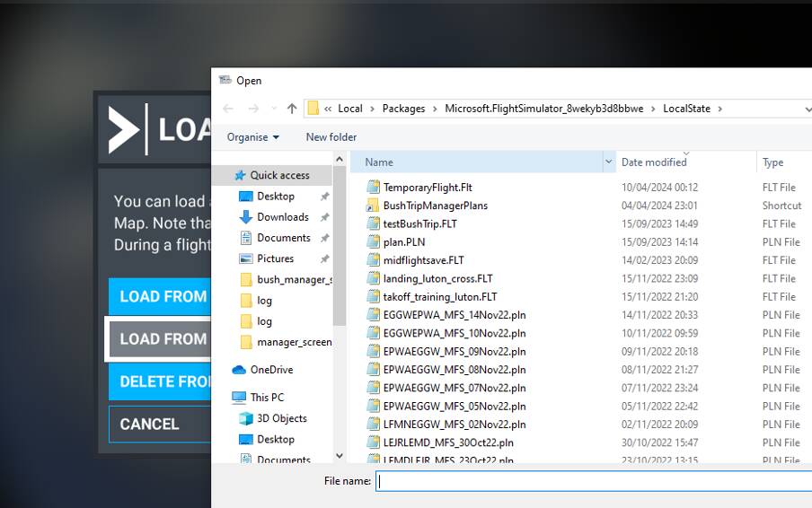This screenshot has width=812, height=508.
Task: Expand the address bar history dropdown
Action: coord(808,109)
